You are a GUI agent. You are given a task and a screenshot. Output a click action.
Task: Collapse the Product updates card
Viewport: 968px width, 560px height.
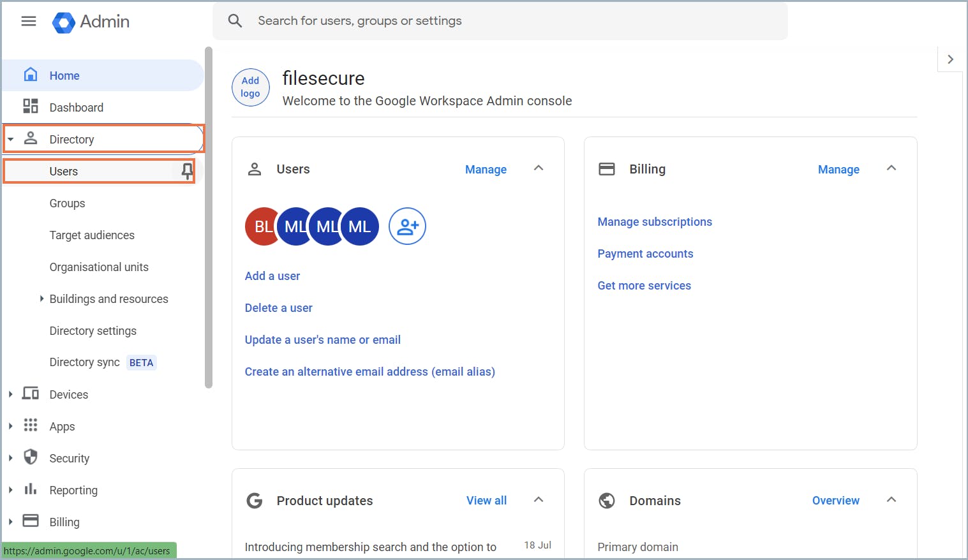(539, 499)
